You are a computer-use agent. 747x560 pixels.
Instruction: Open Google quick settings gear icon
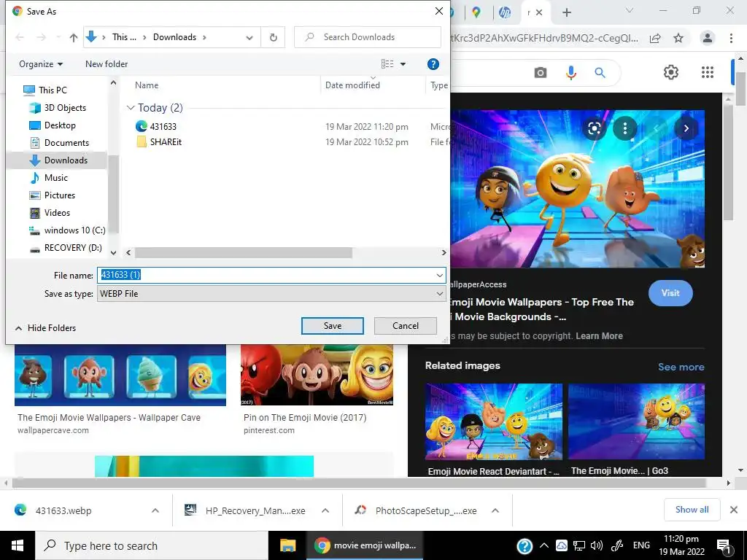point(671,72)
